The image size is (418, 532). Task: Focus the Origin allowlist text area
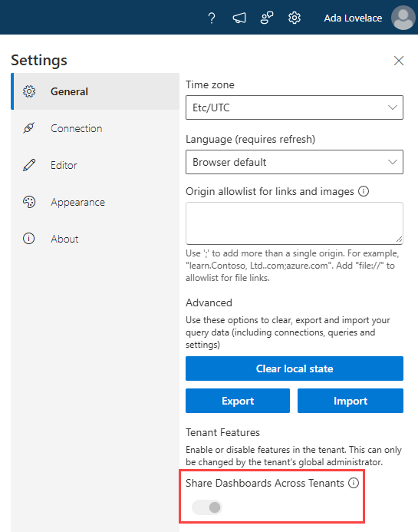(295, 223)
